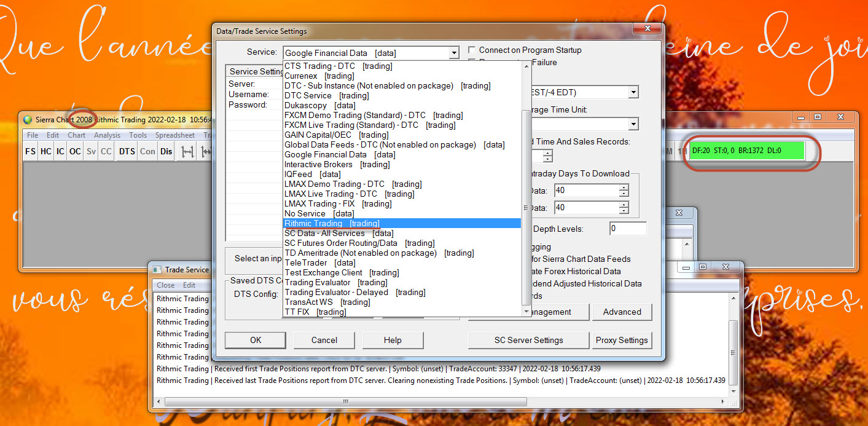This screenshot has height=426, width=868.
Task: Click the CC toolbar button
Action: coord(106,151)
